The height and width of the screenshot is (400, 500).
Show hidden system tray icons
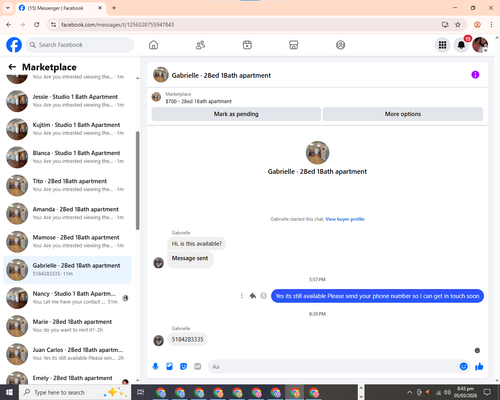click(x=409, y=392)
